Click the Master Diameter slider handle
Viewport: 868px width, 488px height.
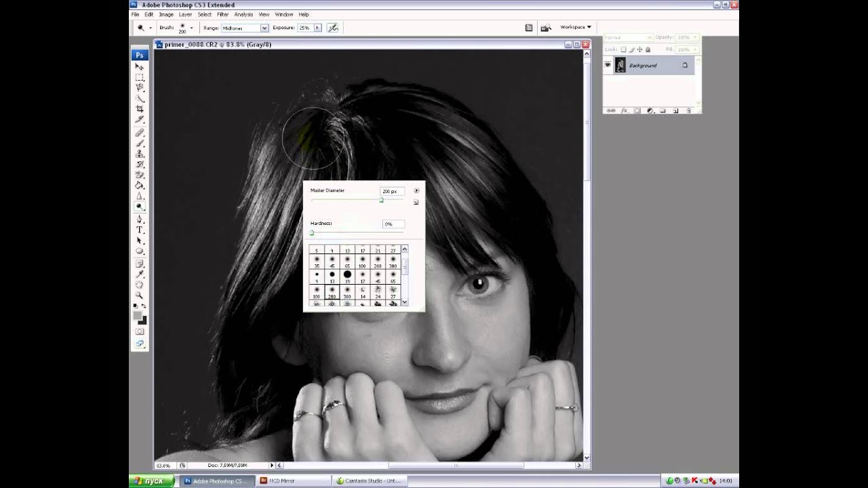(381, 200)
